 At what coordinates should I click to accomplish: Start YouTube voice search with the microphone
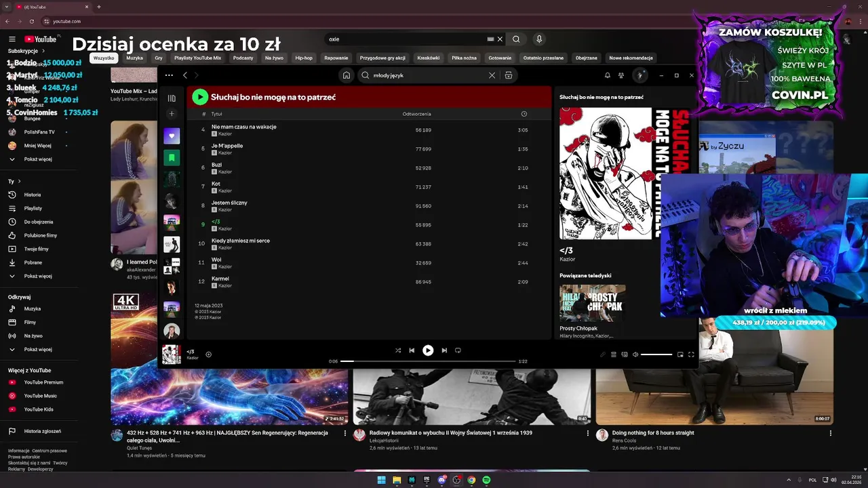click(x=539, y=39)
